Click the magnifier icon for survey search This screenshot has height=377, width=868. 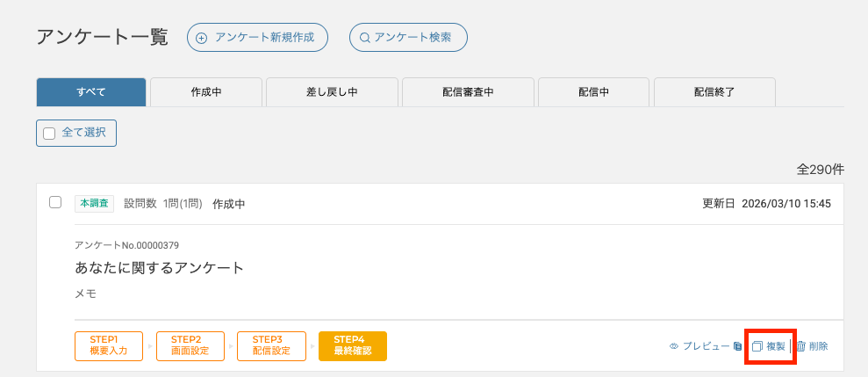pos(365,38)
